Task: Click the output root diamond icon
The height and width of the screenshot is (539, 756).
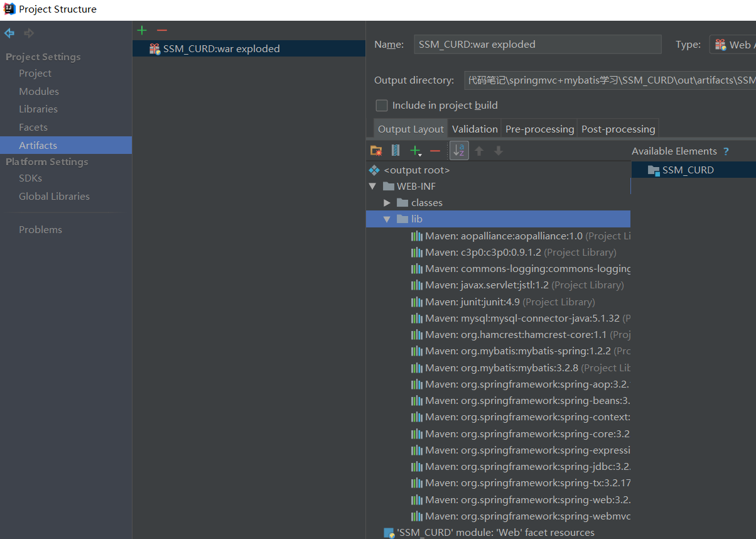Action: click(x=374, y=170)
